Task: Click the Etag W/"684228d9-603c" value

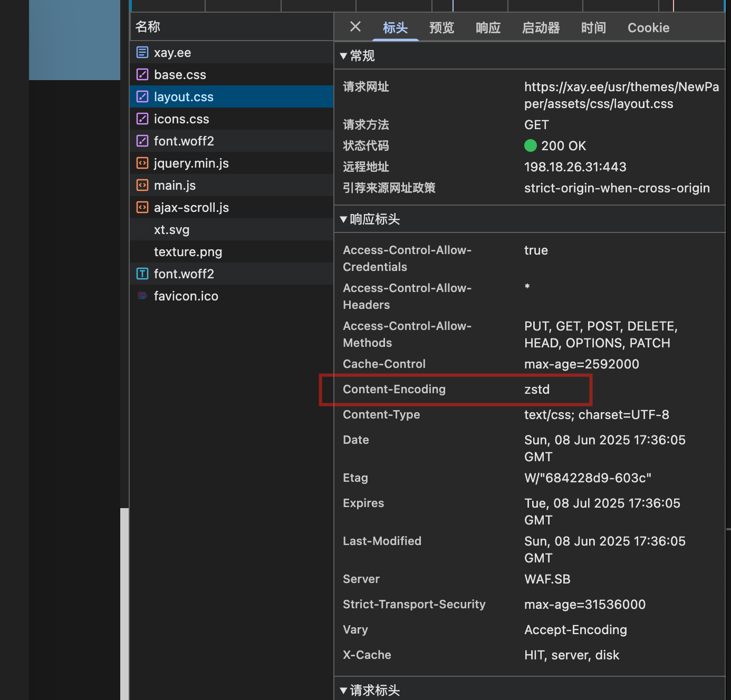Action: (x=588, y=478)
